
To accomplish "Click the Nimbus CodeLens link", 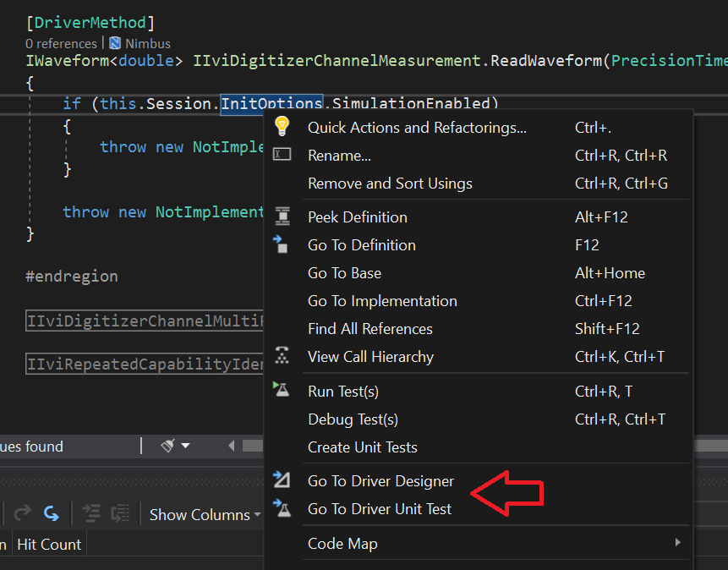I will (148, 44).
